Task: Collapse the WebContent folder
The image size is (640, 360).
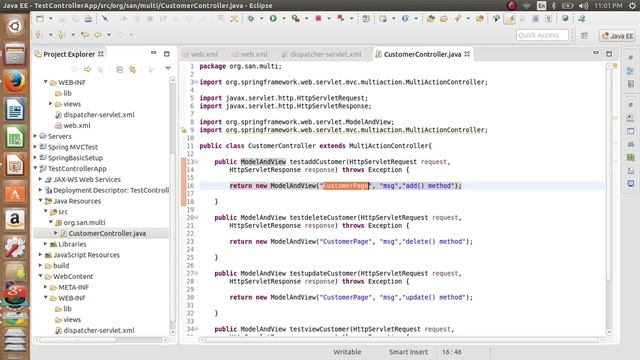Action: (40, 276)
